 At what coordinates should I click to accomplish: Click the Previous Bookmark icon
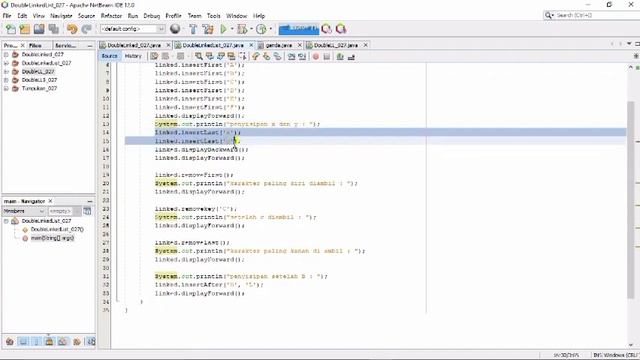pos(256,56)
